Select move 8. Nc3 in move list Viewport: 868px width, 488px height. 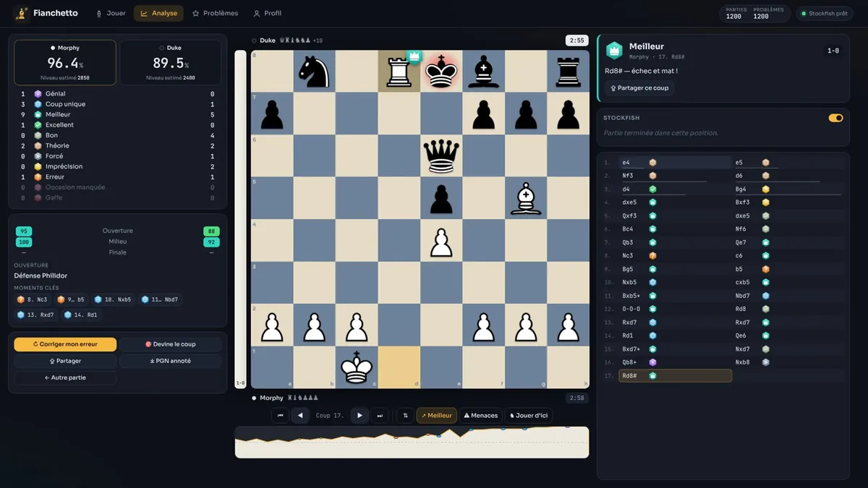point(676,256)
